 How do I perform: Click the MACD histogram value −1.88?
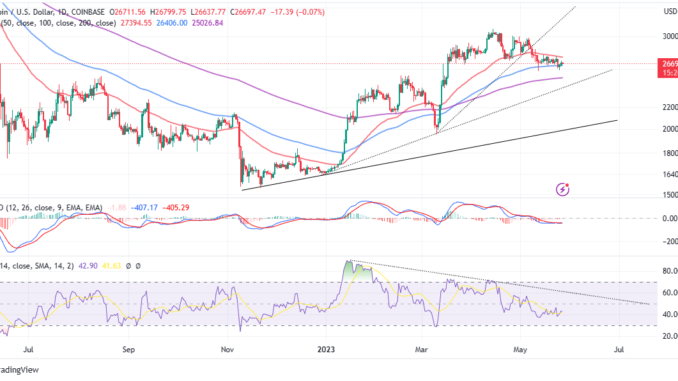[116, 208]
